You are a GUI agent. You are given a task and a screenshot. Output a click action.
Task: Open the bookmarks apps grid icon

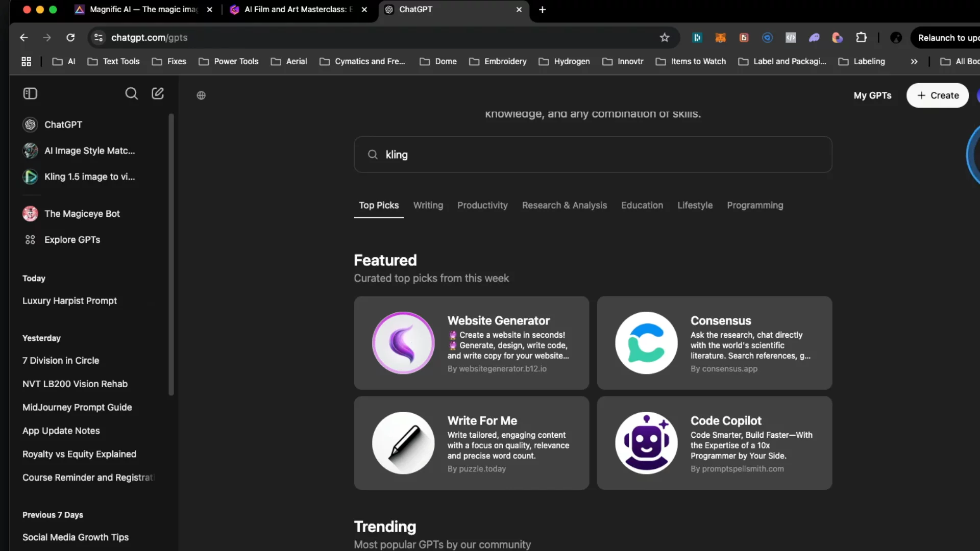click(27, 61)
